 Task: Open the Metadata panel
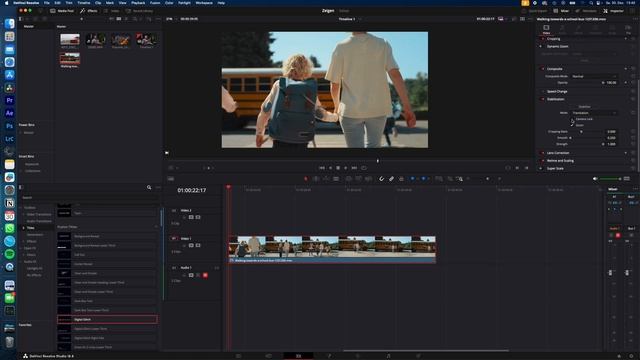586,11
